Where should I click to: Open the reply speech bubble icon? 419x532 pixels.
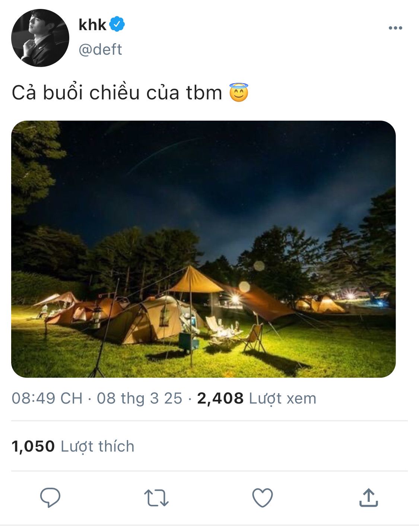click(50, 497)
